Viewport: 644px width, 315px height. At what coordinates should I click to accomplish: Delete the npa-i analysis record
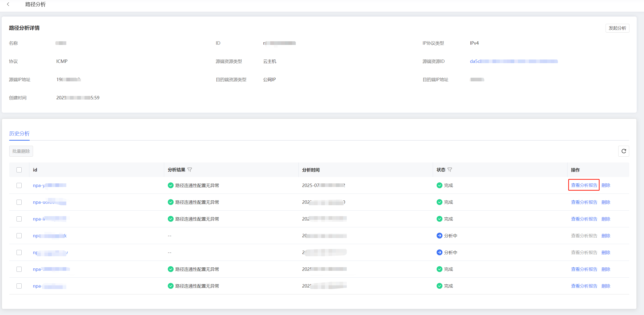coord(606,219)
